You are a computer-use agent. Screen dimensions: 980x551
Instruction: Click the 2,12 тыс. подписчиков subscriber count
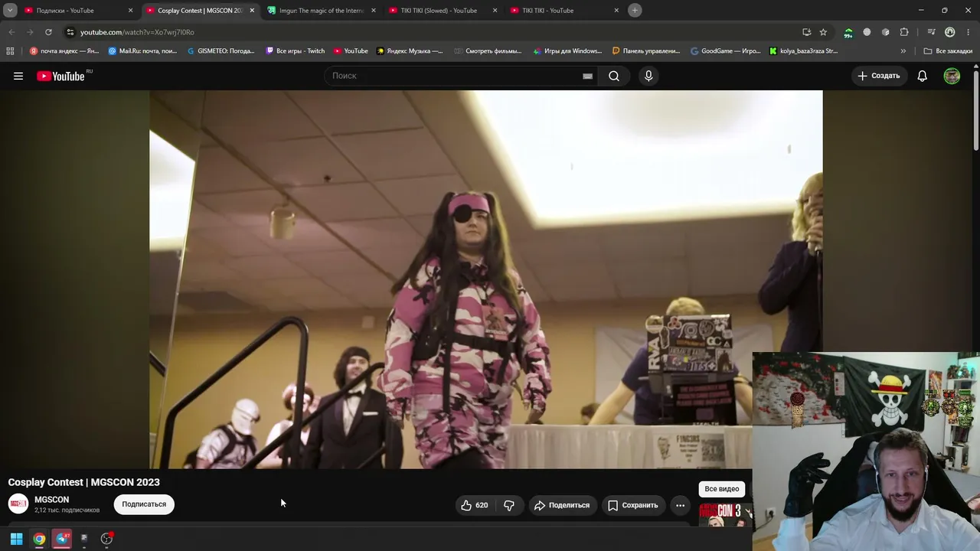(x=67, y=510)
